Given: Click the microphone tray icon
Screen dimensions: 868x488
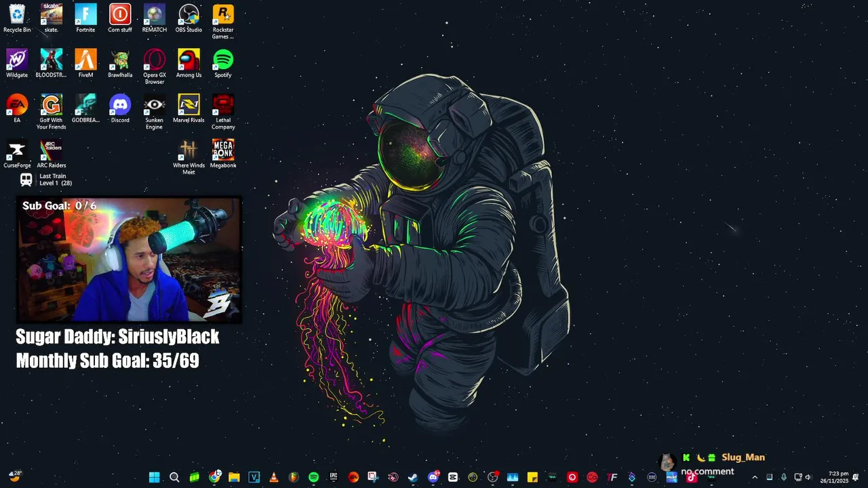Looking at the screenshot, I should (784, 477).
